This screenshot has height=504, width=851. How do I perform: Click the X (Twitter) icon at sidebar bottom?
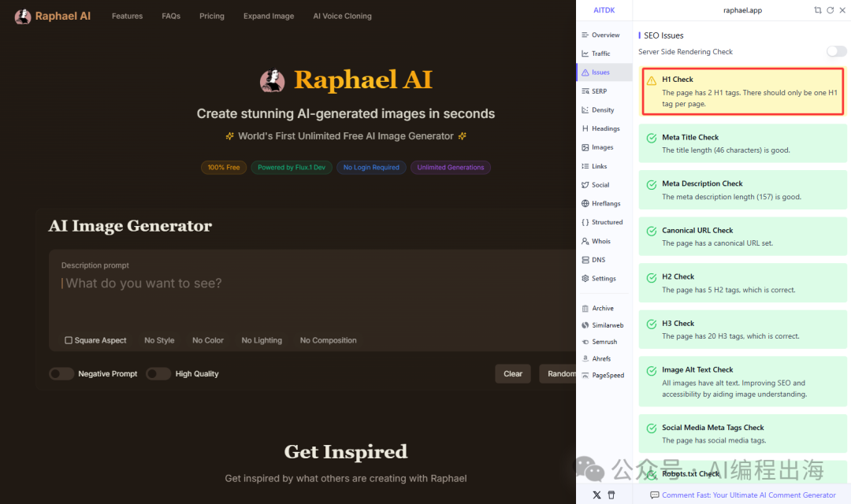click(596, 495)
